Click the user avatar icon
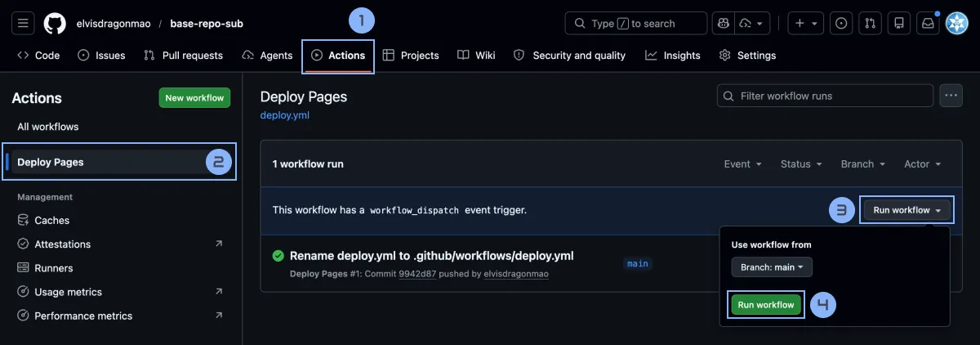980x345 pixels. [956, 24]
